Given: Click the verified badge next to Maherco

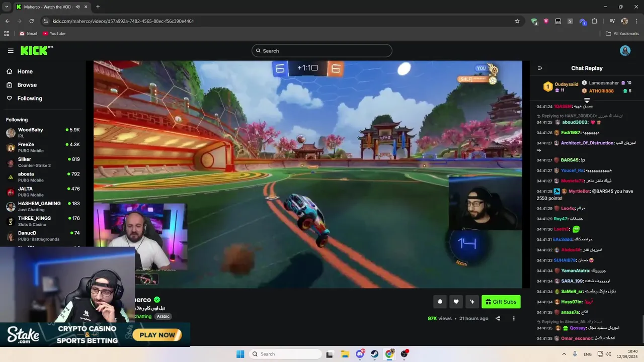Looking at the screenshot, I should coord(157,300).
